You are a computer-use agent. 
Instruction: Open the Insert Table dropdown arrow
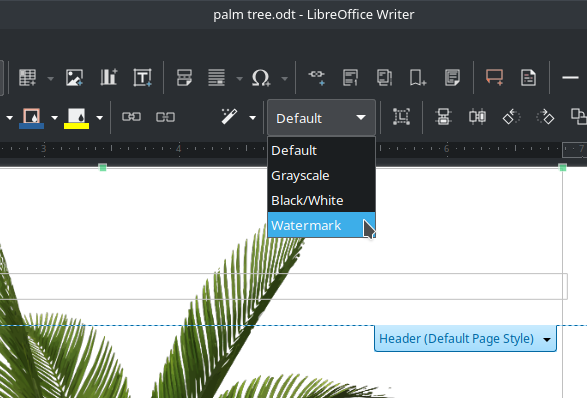(x=51, y=78)
